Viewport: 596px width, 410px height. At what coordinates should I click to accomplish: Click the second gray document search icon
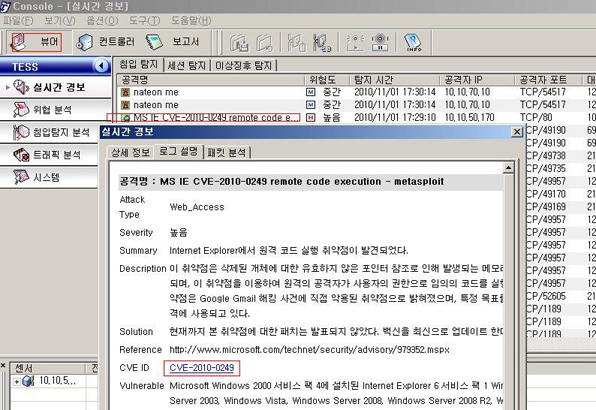pyautogui.click(x=265, y=42)
